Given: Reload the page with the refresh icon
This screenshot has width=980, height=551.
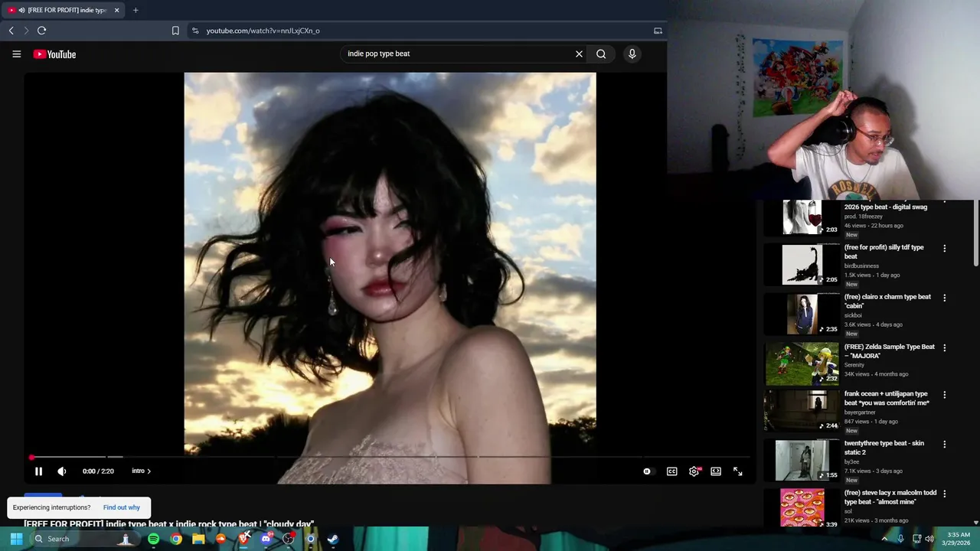Looking at the screenshot, I should coord(41,31).
